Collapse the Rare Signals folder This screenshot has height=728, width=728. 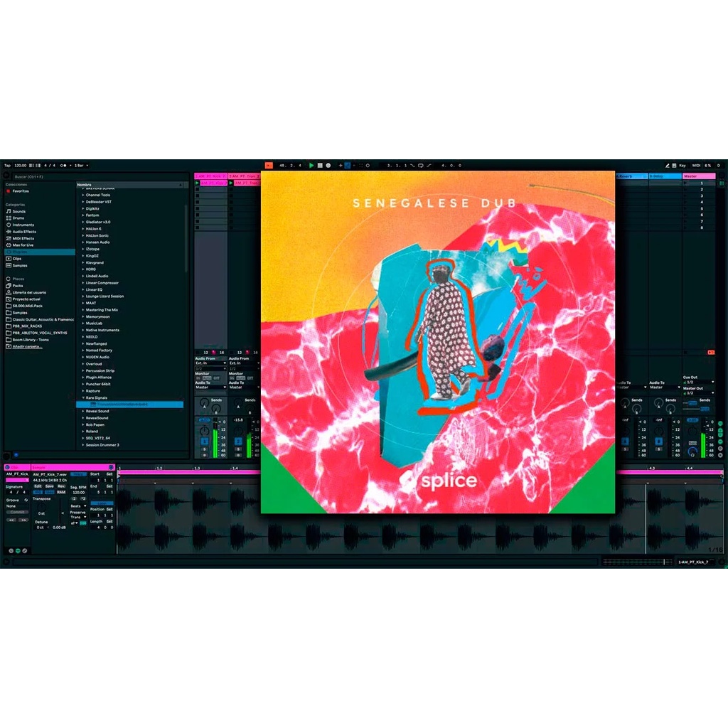[83, 398]
